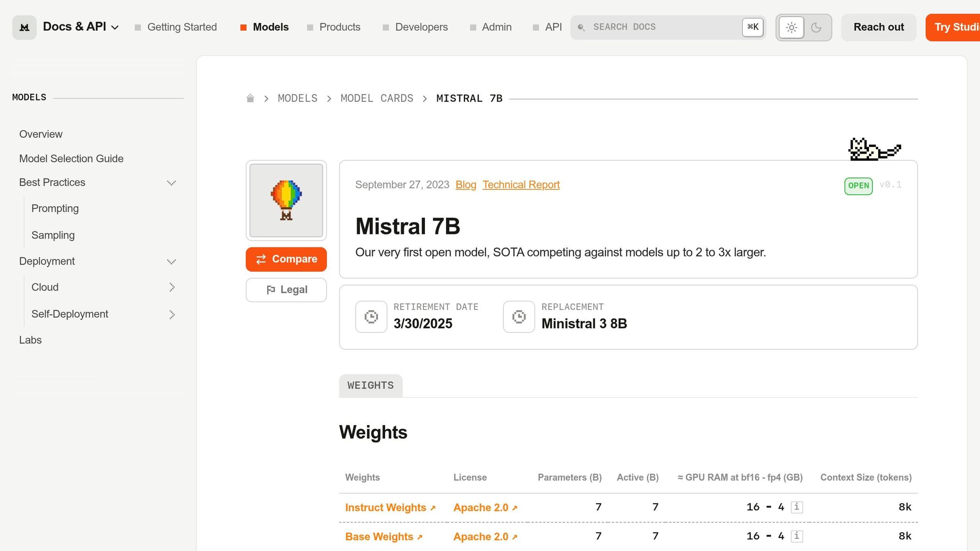Expand the Self-Deployment submenu arrow
The image size is (980, 551).
point(172,314)
